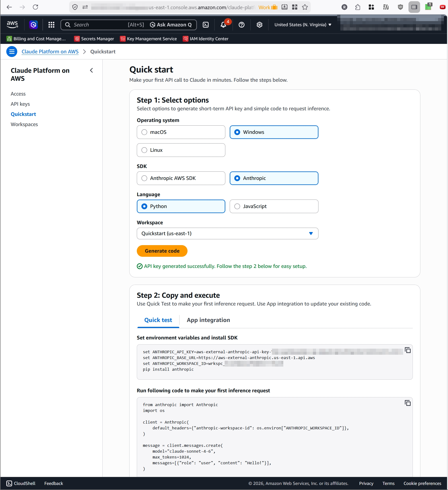Open the purple Amazon Q hexagon icon

(33, 24)
